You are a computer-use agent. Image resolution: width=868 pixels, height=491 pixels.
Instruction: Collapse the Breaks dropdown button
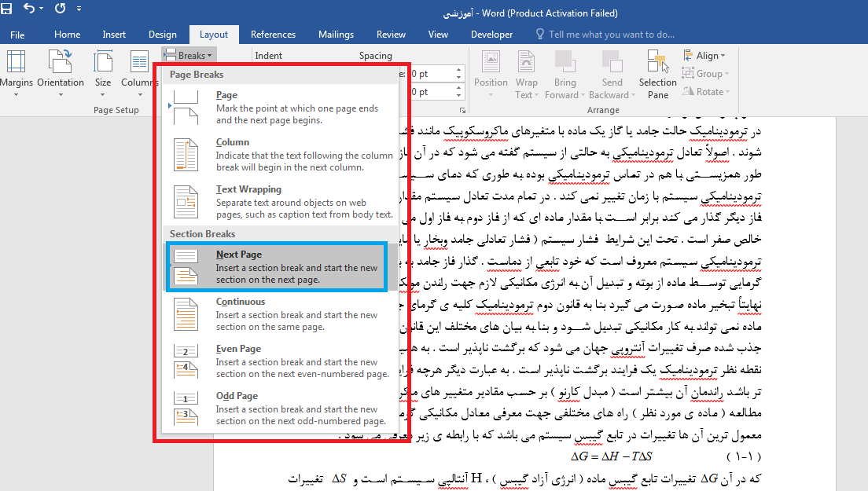click(x=187, y=56)
